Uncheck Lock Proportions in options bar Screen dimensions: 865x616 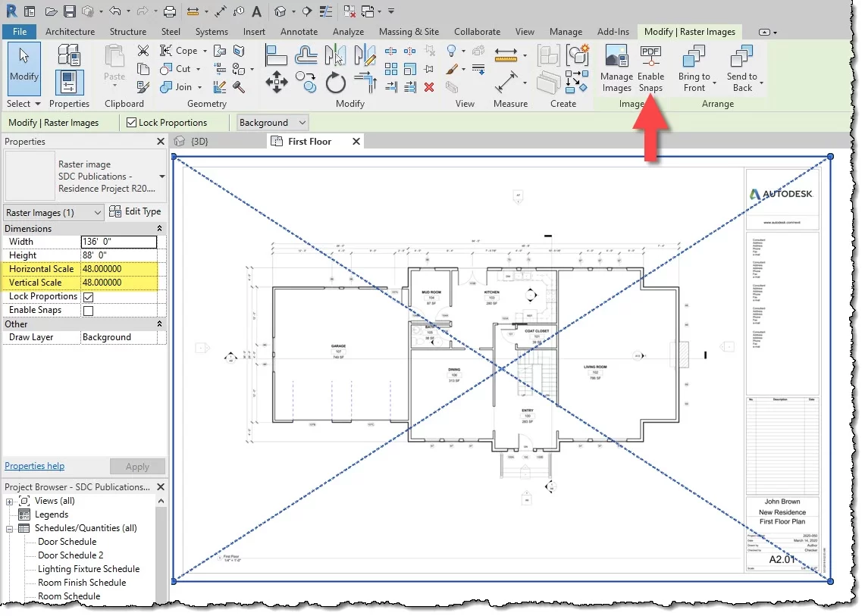pos(132,123)
